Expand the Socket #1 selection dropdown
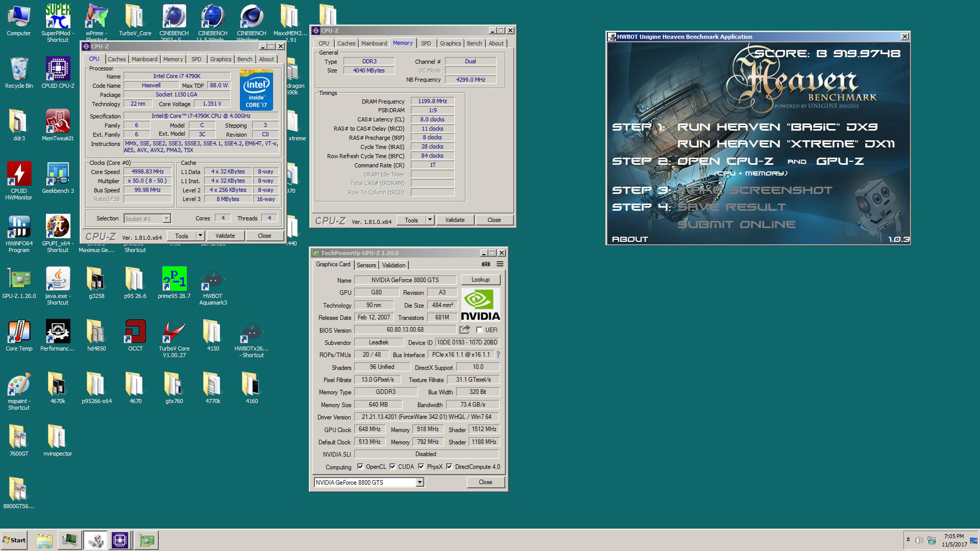Viewport: 980px width, 551px height. click(166, 218)
